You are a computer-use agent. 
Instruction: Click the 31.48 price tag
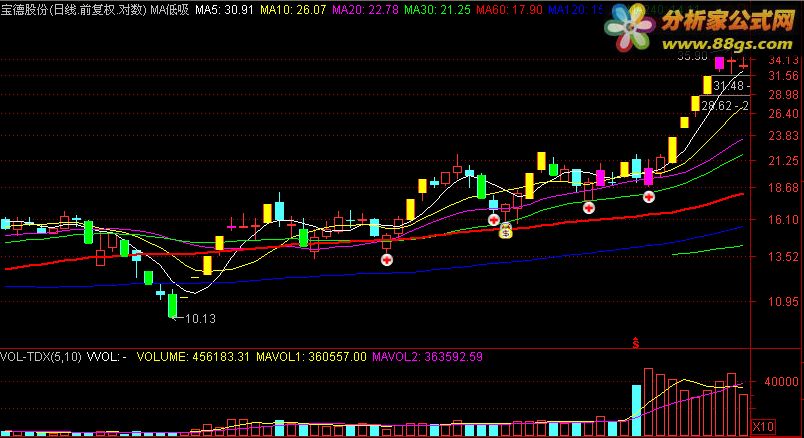click(731, 86)
